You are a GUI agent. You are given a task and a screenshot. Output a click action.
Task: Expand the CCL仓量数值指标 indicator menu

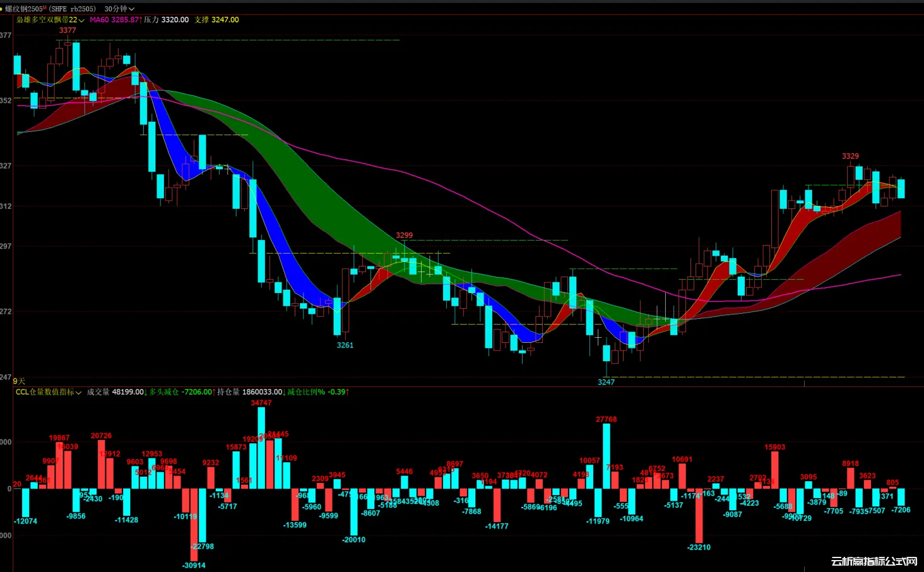click(x=49, y=392)
